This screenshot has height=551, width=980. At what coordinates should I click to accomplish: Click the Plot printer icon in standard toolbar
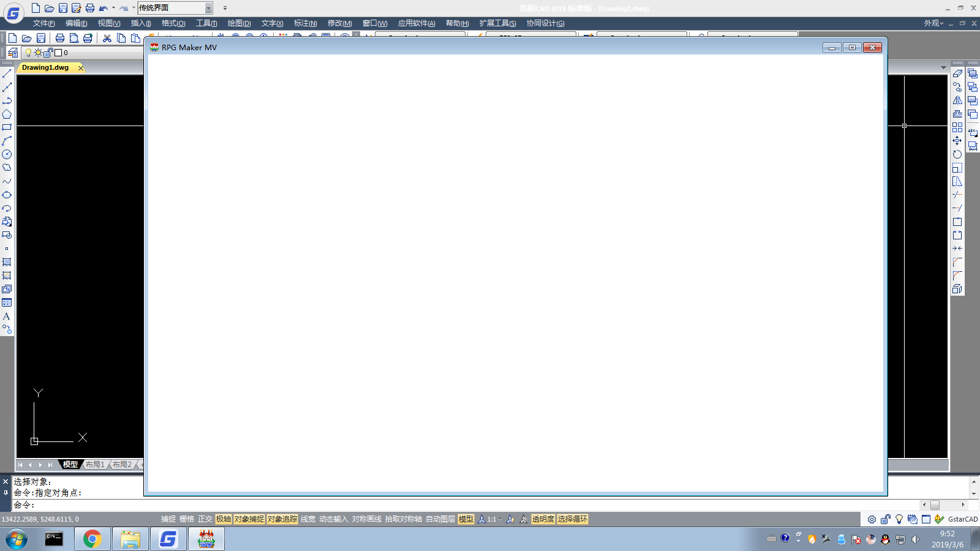60,38
